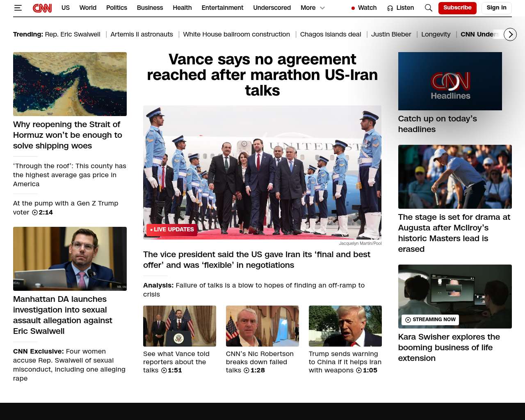The image size is (525, 420).
Task: Open trending topic Artemis II astronauts
Action: [x=142, y=34]
